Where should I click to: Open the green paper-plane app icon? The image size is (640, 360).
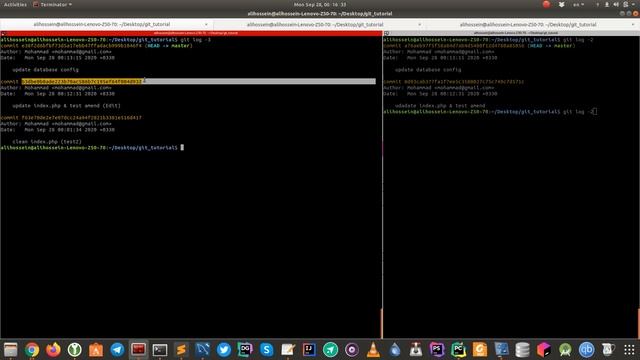tap(331, 349)
